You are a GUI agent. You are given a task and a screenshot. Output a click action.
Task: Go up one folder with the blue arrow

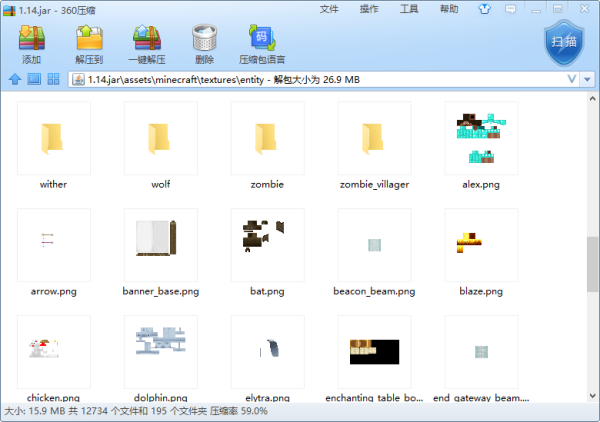(15, 79)
